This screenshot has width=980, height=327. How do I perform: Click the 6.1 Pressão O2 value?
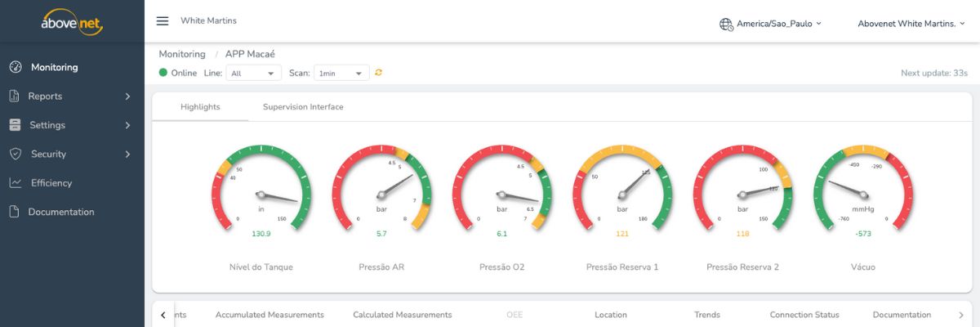click(501, 234)
